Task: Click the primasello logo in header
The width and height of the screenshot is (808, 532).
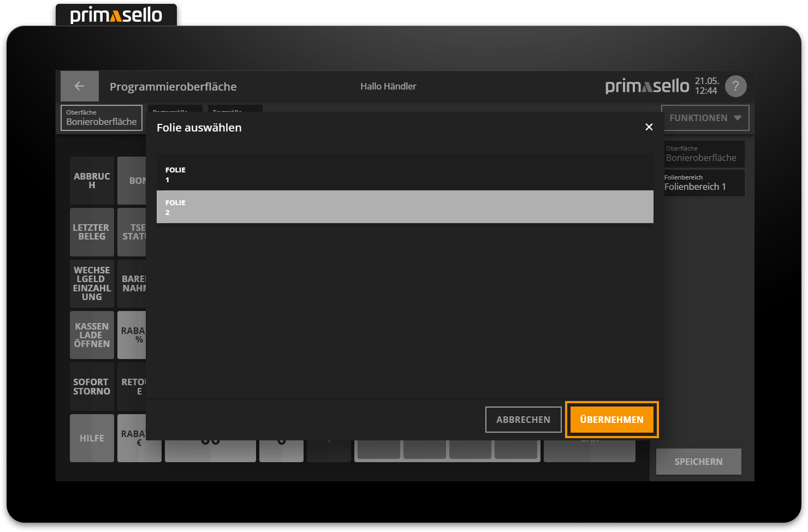Action: pos(647,86)
